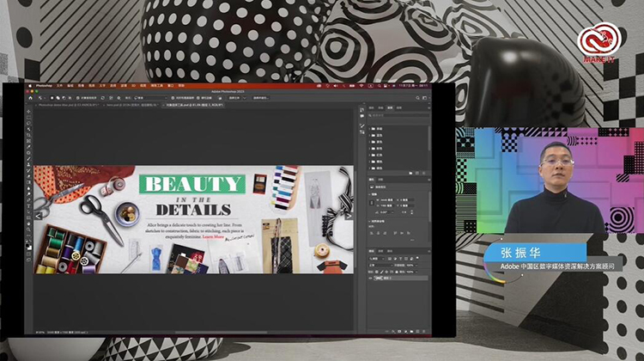The image size is (644, 361).
Task: Click the 选择主体 button
Action: (x=234, y=98)
